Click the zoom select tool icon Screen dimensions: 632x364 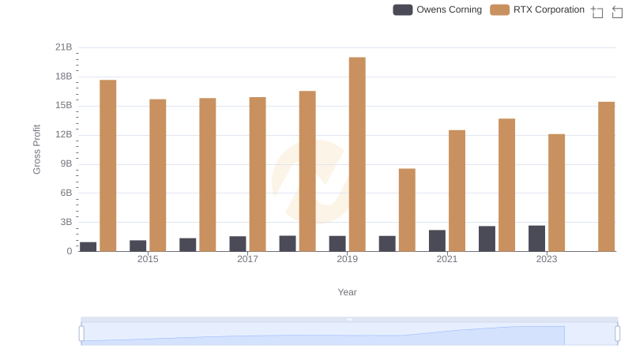[x=597, y=12]
